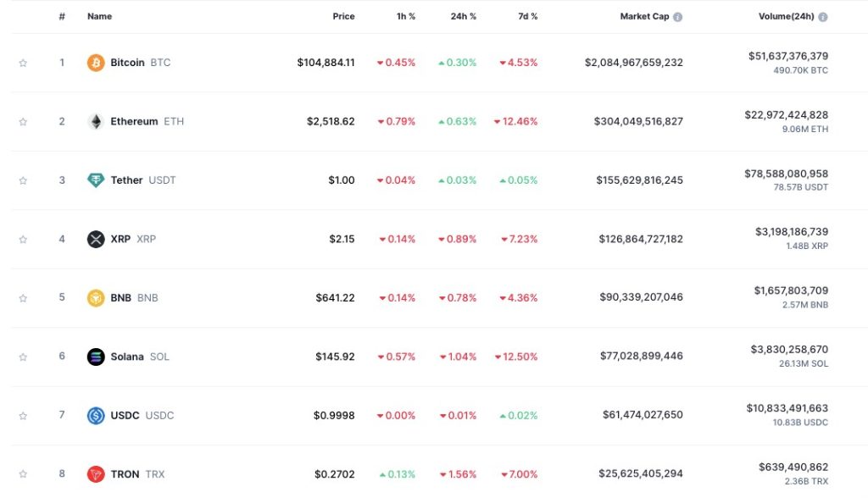The height and width of the screenshot is (498, 868).
Task: Click Bitcoin volume $51,637,376,379
Action: [788, 56]
